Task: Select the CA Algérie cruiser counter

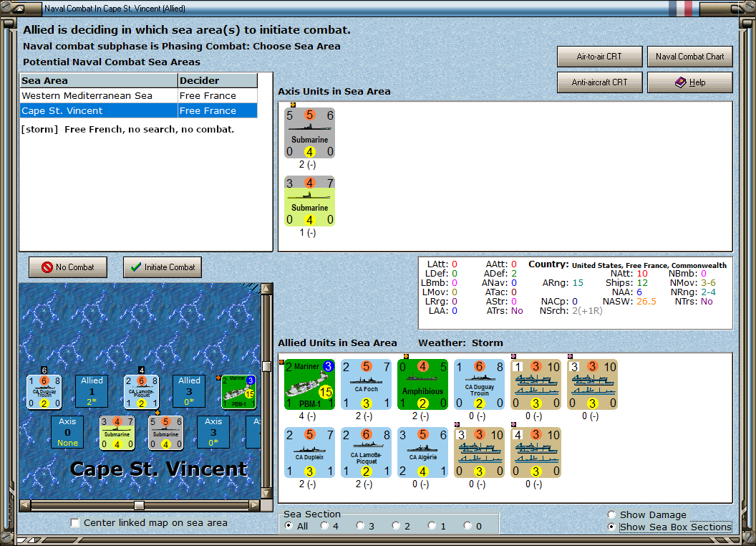Action: (x=423, y=453)
